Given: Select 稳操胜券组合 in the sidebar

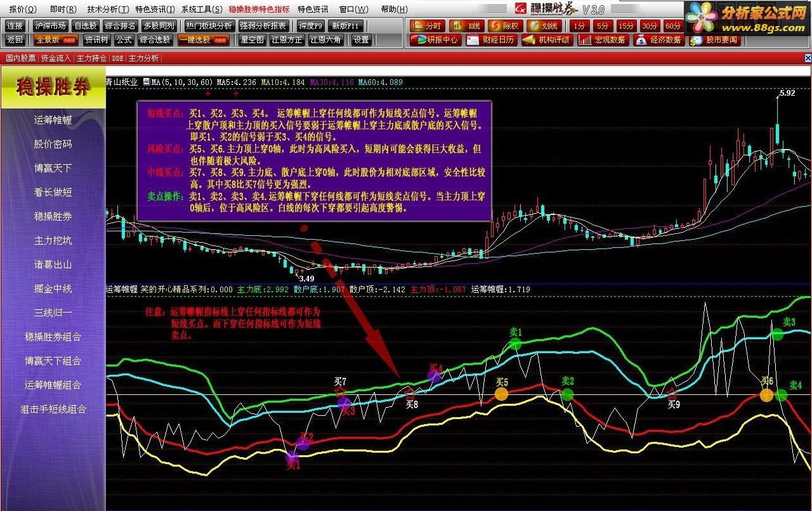Looking at the screenshot, I should (x=53, y=337).
